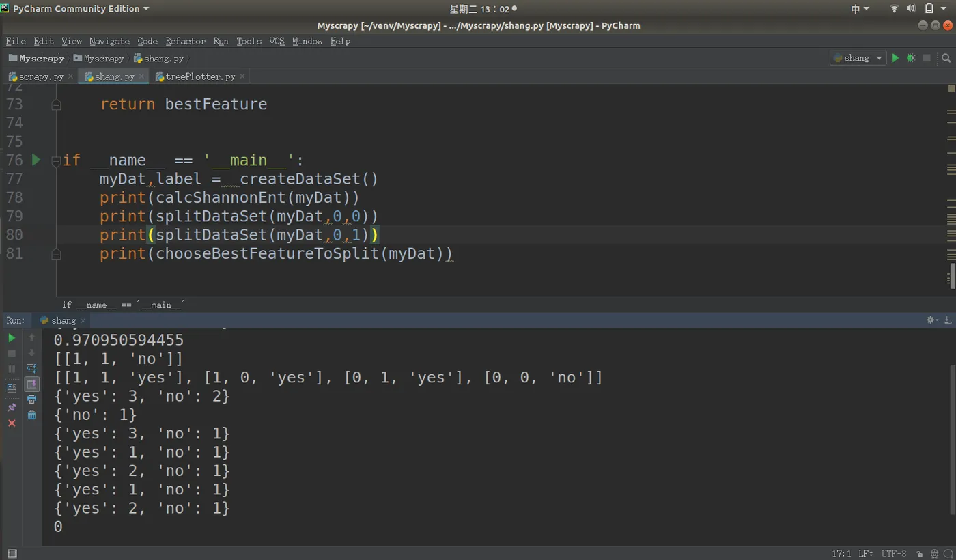Open the VCS menu
Image resolution: width=956 pixels, height=560 pixels.
(x=277, y=41)
